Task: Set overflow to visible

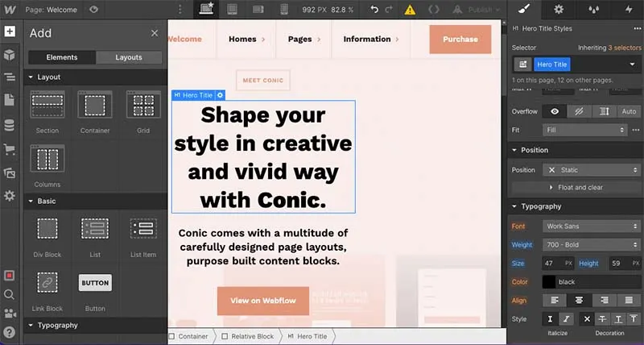Action: (x=555, y=111)
